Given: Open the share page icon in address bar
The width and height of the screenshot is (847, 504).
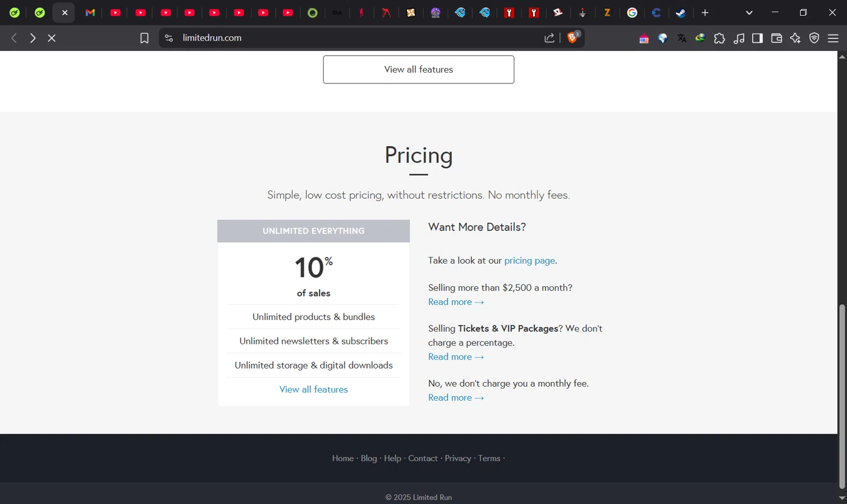Looking at the screenshot, I should point(549,38).
